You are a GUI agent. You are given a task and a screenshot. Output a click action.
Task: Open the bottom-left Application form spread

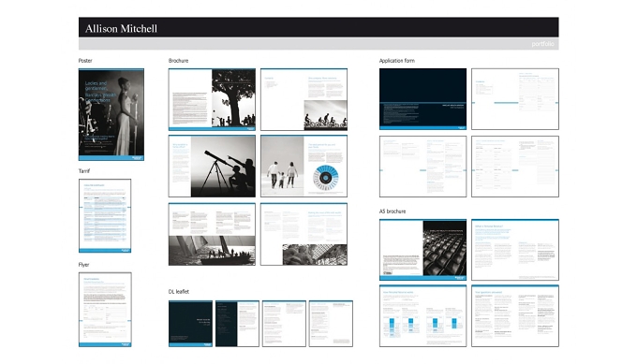coord(422,167)
